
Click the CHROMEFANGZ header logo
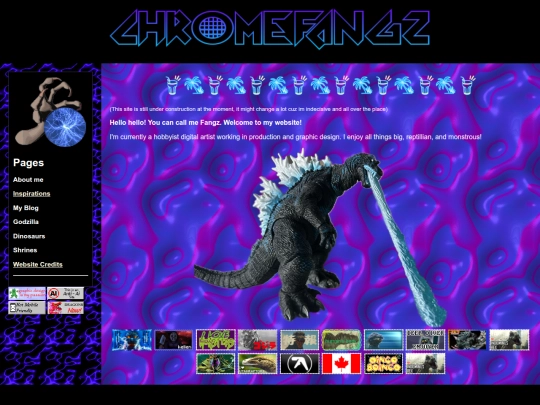[x=270, y=29]
